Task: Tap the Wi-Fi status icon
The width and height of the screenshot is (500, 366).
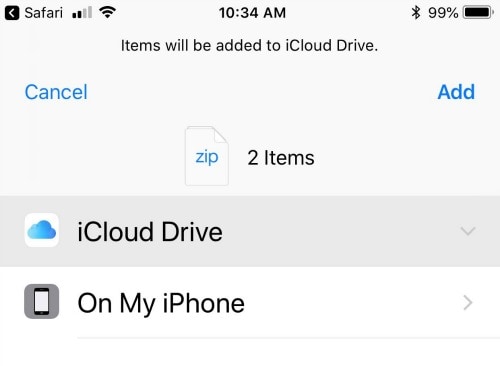Action: (x=107, y=12)
